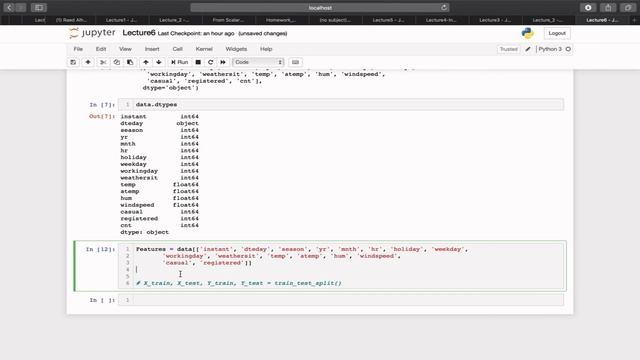Click the Features = data line of code
640x360 pixels.
click(302, 249)
